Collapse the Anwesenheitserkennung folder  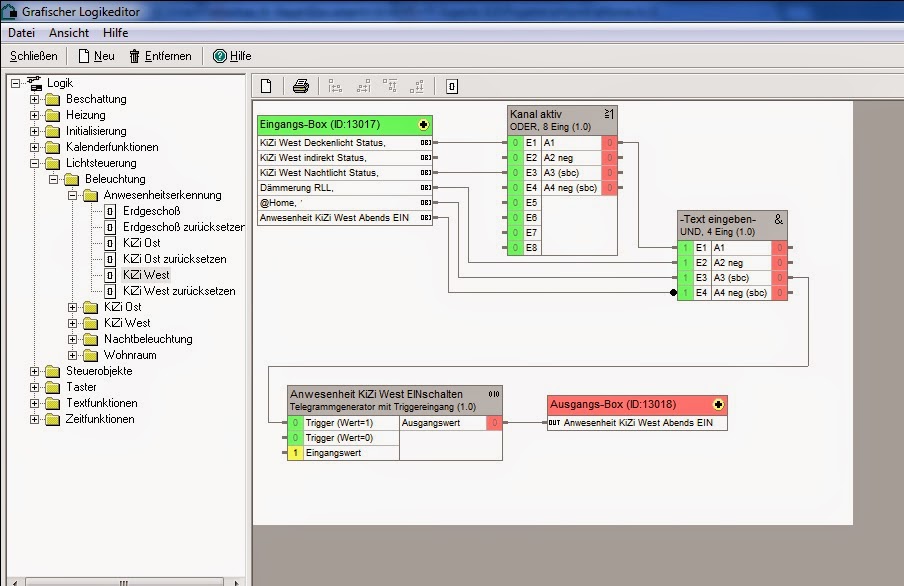pyautogui.click(x=73, y=195)
